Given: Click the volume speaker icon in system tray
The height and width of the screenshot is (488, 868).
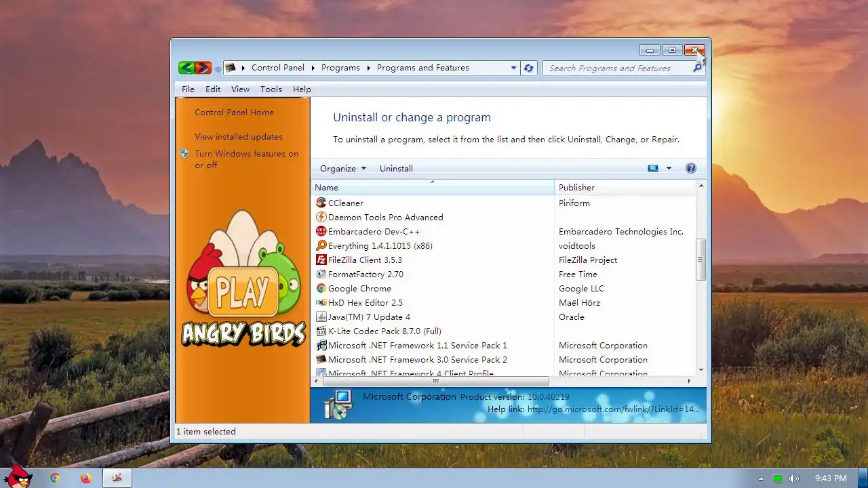Looking at the screenshot, I should coord(793,479).
